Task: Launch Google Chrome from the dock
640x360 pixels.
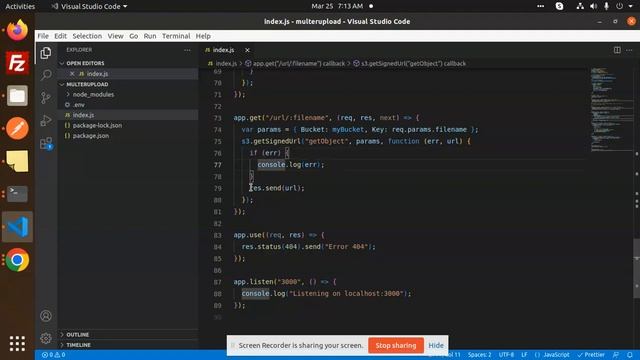Action: pos(17,260)
